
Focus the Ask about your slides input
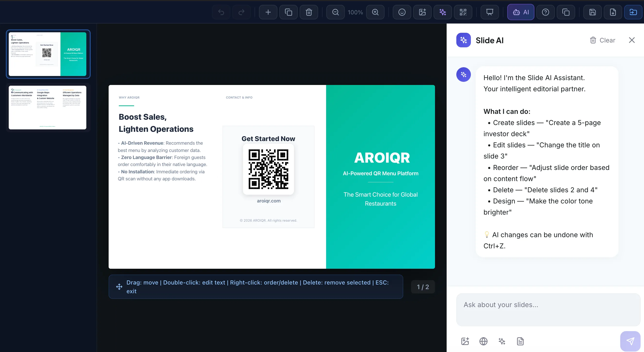point(548,310)
